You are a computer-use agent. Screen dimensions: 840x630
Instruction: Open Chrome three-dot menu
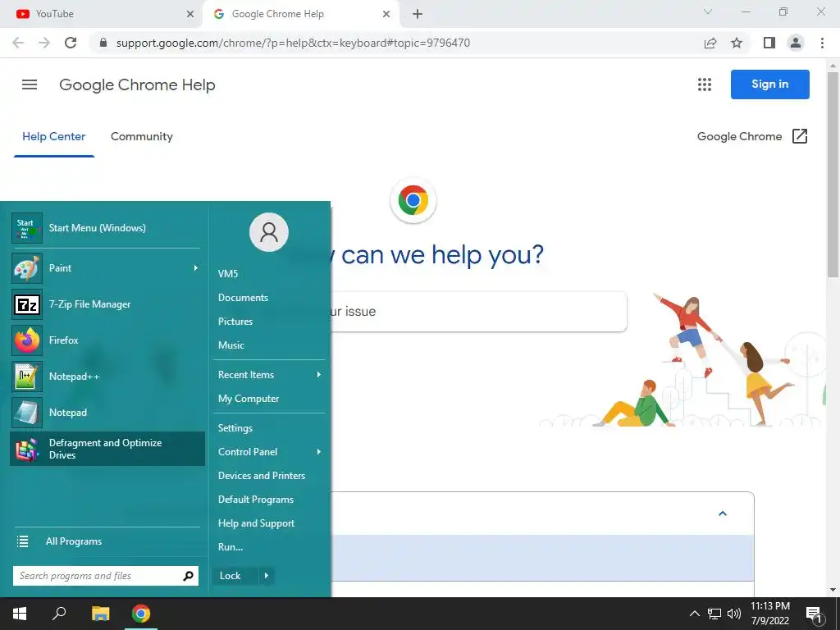pyautogui.click(x=822, y=43)
